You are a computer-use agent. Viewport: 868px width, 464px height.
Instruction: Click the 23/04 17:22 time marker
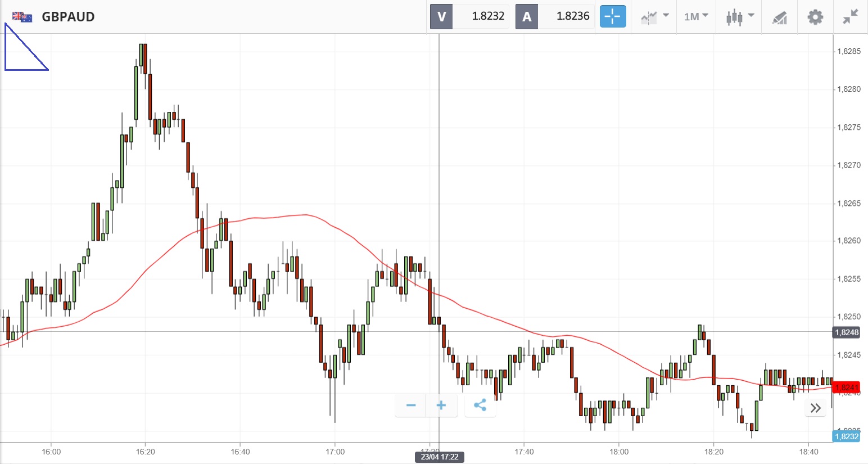coord(440,457)
